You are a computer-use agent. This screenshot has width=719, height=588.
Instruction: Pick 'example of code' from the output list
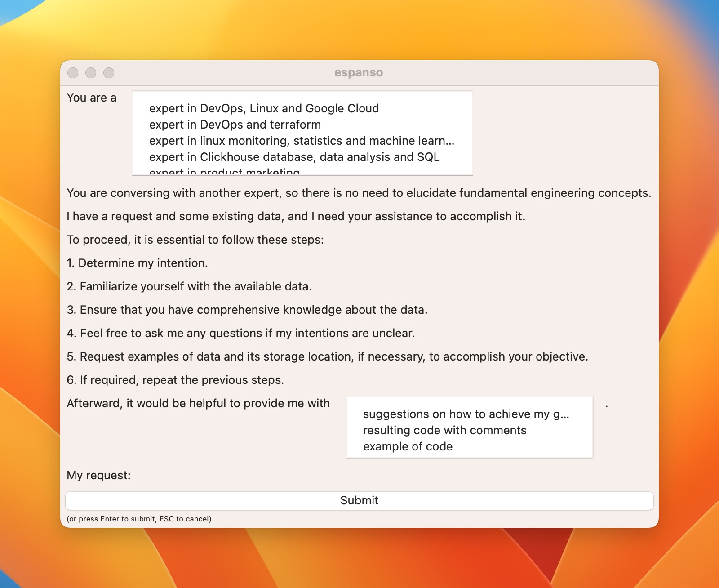[408, 446]
